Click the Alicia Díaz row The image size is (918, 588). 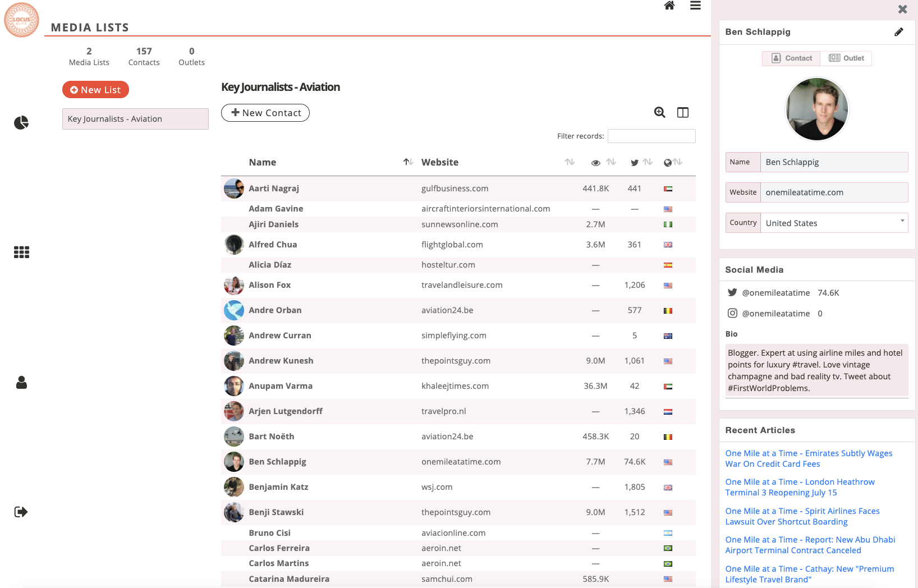[458, 265]
